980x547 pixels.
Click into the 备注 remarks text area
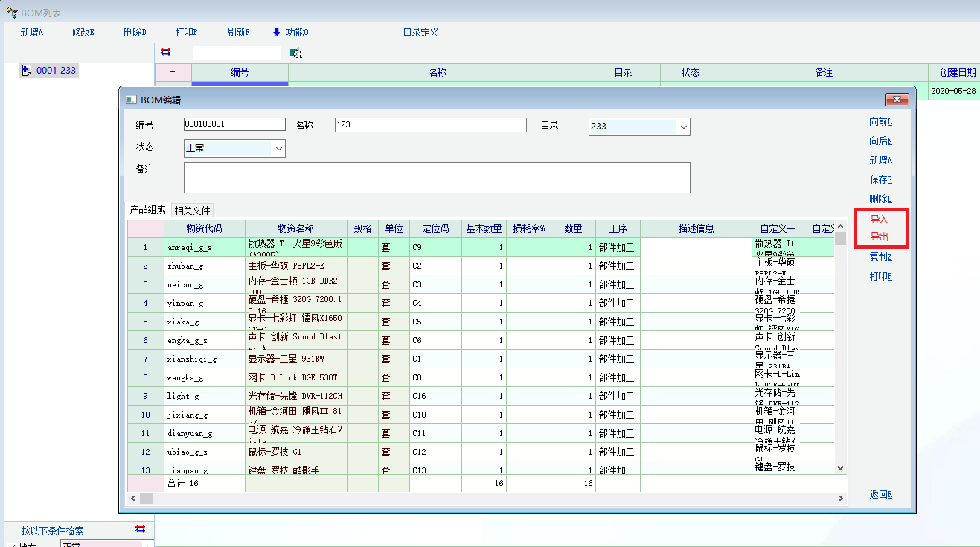(437, 178)
